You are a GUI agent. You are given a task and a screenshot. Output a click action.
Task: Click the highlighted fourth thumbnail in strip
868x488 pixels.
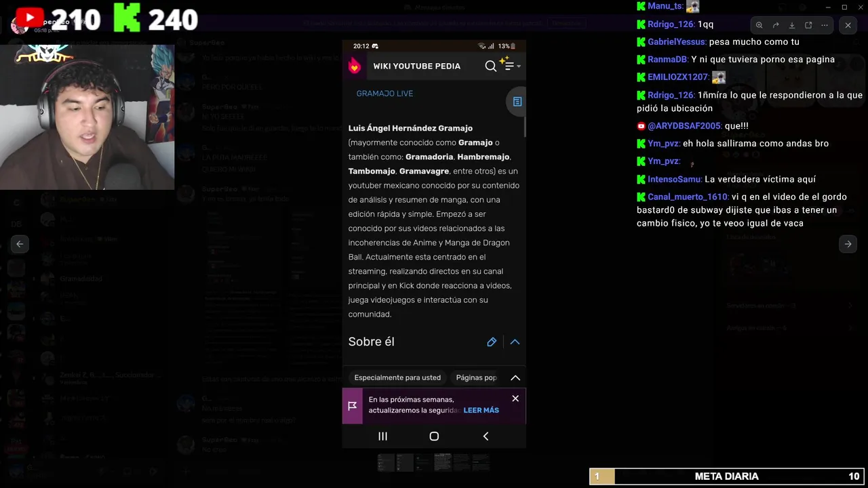(x=443, y=462)
